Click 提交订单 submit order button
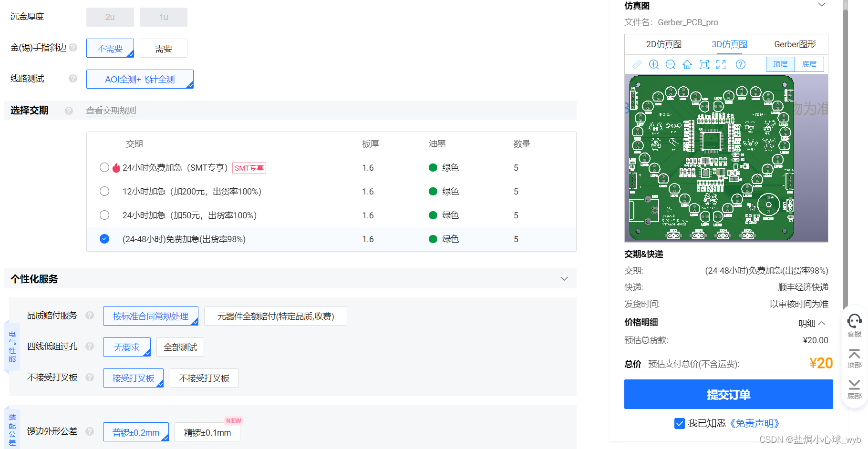The image size is (868, 449). pos(728,394)
